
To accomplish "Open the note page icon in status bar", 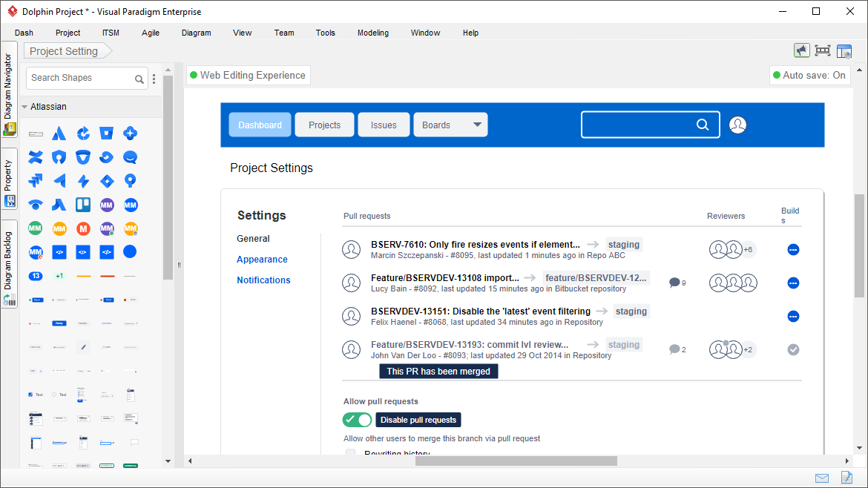I will (x=846, y=478).
